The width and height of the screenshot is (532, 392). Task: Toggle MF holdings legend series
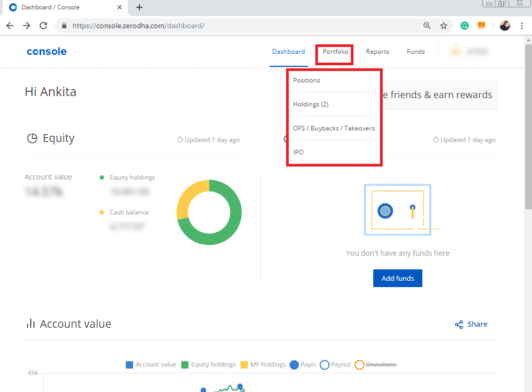pyautogui.click(x=263, y=364)
